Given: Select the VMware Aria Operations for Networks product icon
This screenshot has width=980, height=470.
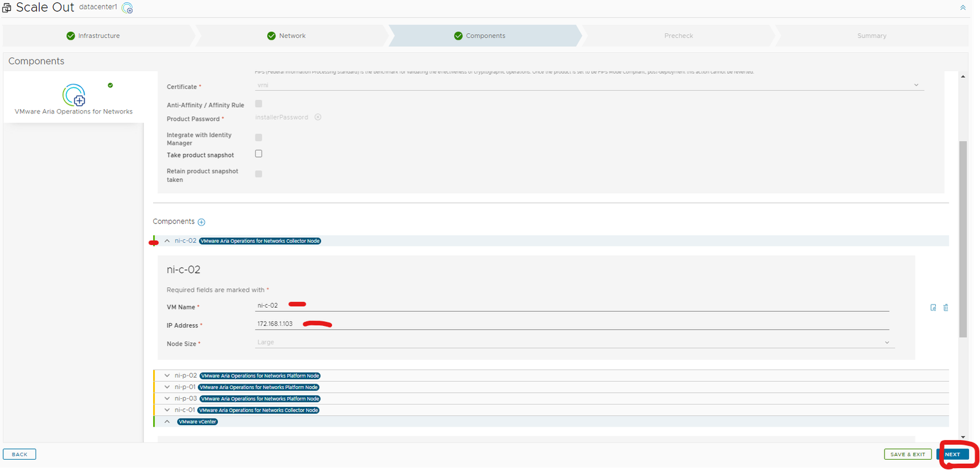Looking at the screenshot, I should click(73, 95).
